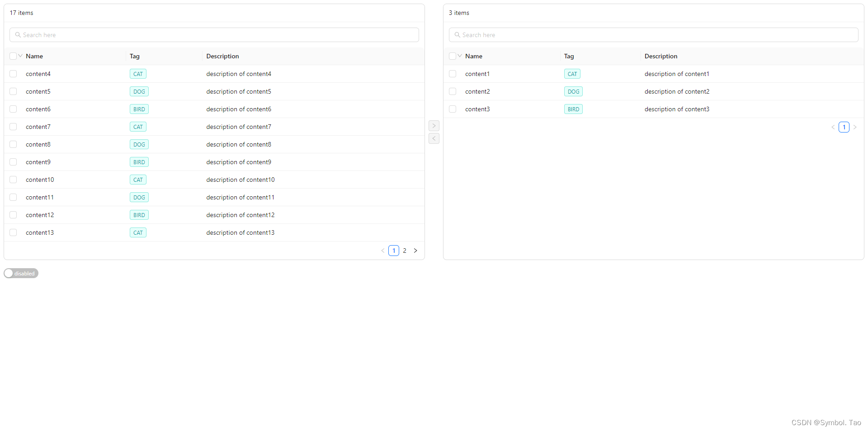
Task: Select the content4 row checkbox
Action: (13, 74)
